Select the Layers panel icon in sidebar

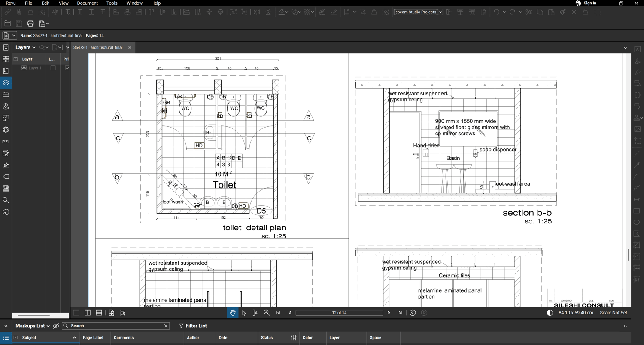6,82
